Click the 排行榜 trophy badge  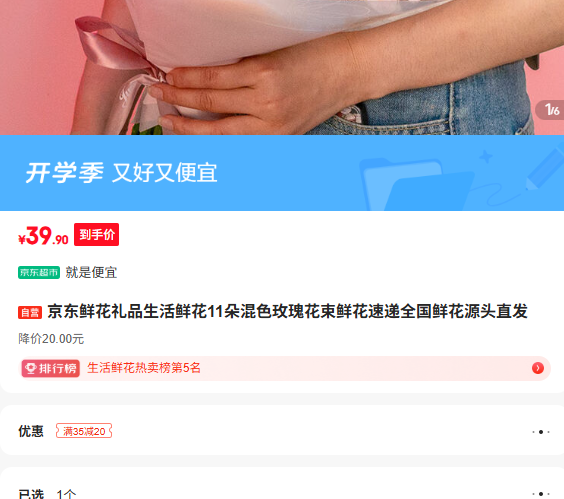tap(50, 368)
